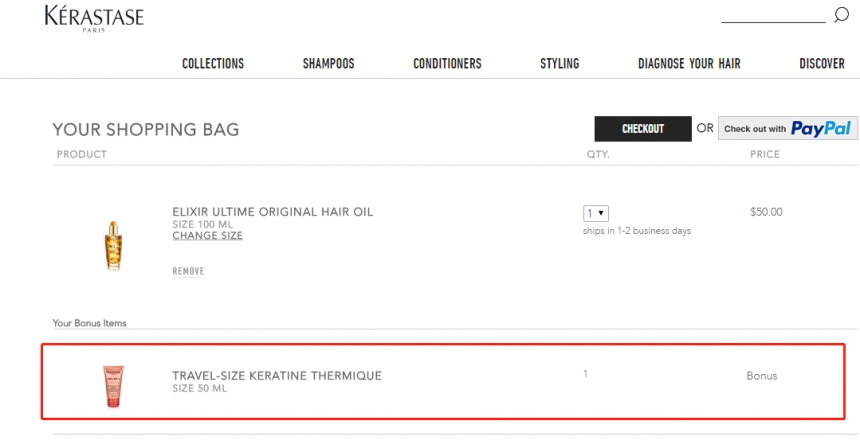
Task: Click the Elixir Ultime hair oil bottle image
Action: (110, 242)
